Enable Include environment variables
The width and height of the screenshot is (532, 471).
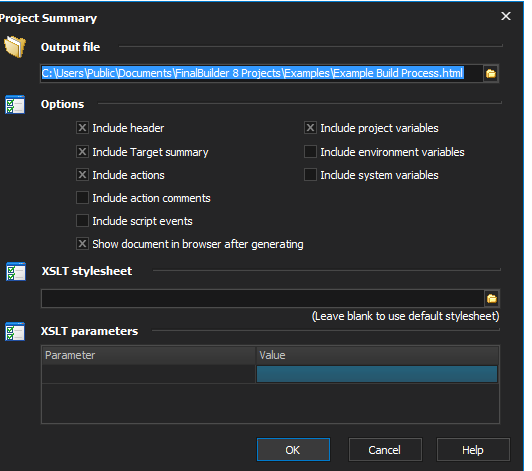click(310, 152)
